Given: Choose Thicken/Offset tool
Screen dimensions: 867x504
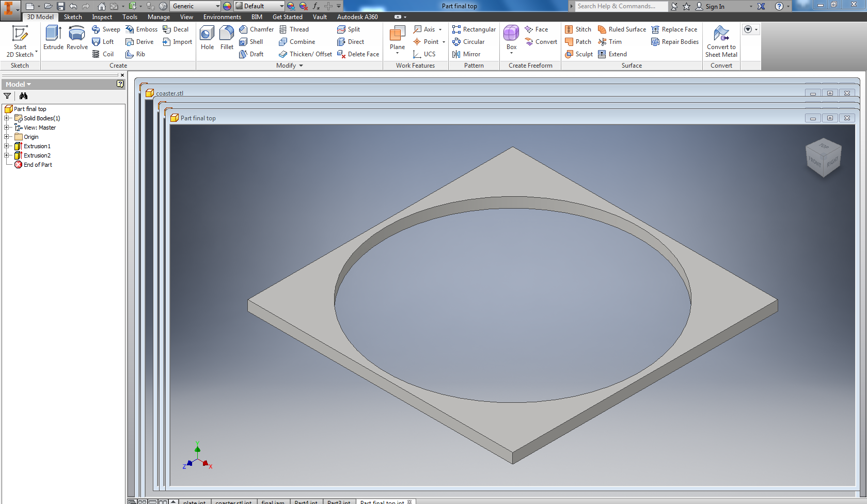Looking at the screenshot, I should tap(305, 54).
